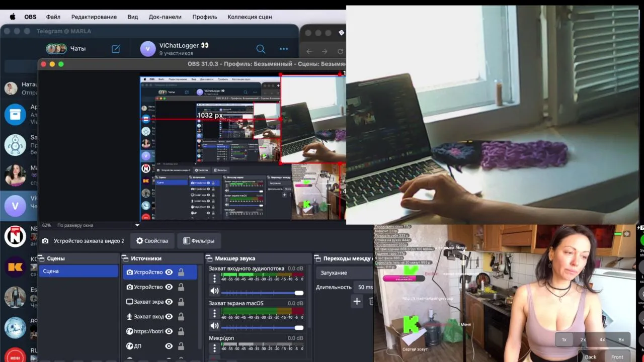The height and width of the screenshot is (362, 644).
Task: Select the second Устройство source
Action: [144, 287]
